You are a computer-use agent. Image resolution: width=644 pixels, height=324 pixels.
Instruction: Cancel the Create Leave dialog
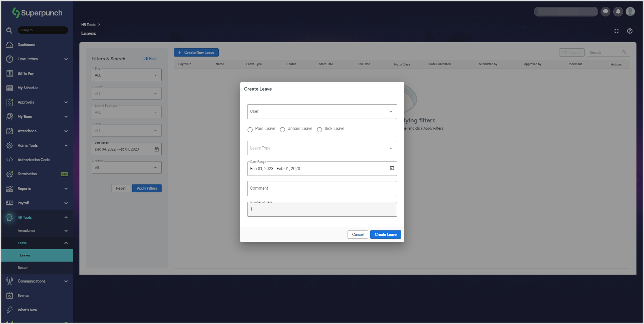pyautogui.click(x=357, y=235)
